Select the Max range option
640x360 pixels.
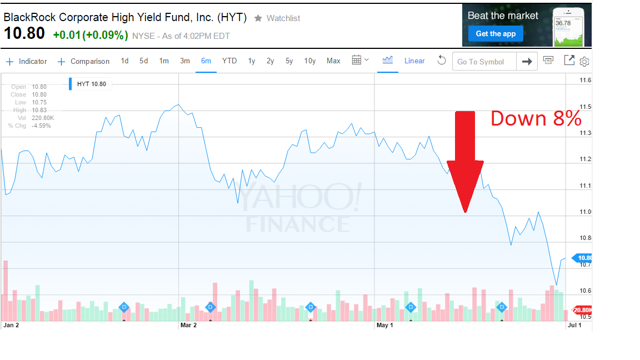pyautogui.click(x=333, y=61)
